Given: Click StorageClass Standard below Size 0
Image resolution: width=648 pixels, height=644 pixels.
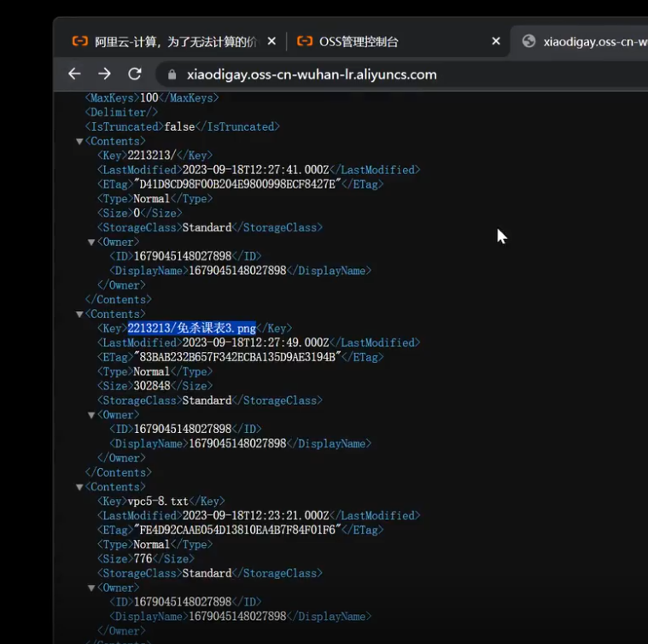Looking at the screenshot, I should [207, 227].
